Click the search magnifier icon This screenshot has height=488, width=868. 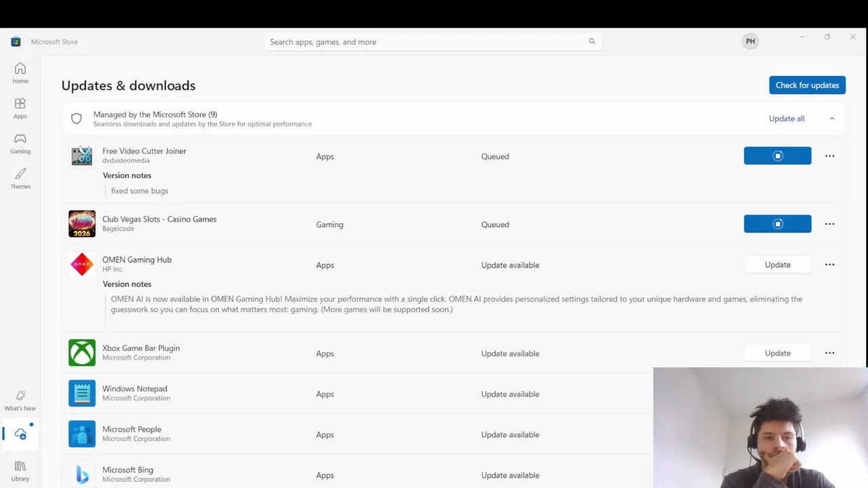coord(592,41)
